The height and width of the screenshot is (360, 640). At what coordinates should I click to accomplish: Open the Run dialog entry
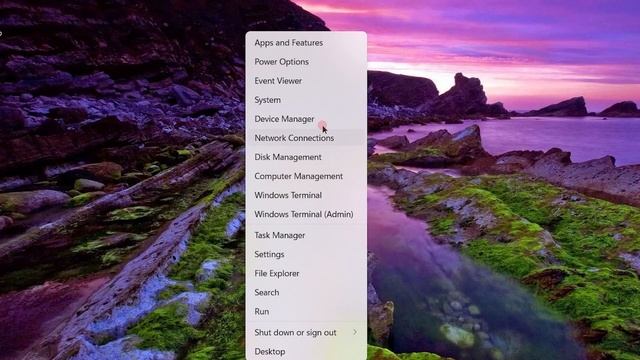pyautogui.click(x=306, y=311)
